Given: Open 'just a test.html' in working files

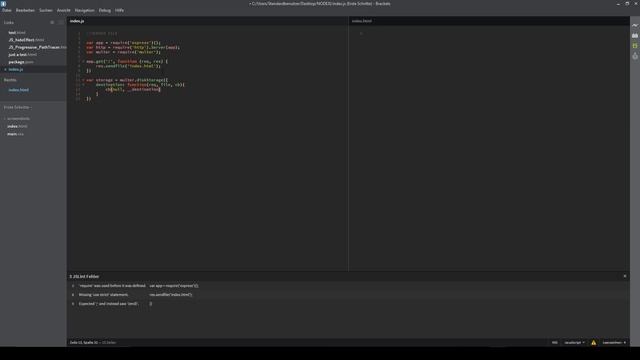Looking at the screenshot, I should [x=22, y=55].
